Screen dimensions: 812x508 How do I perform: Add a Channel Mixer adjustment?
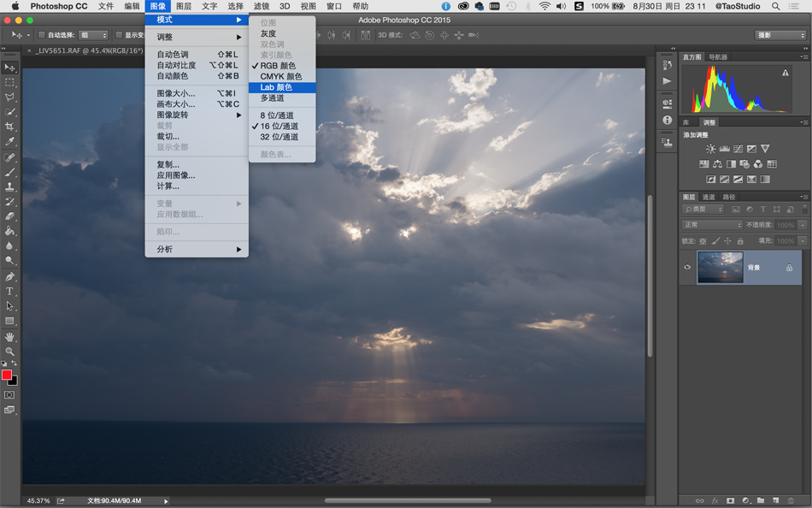click(758, 164)
